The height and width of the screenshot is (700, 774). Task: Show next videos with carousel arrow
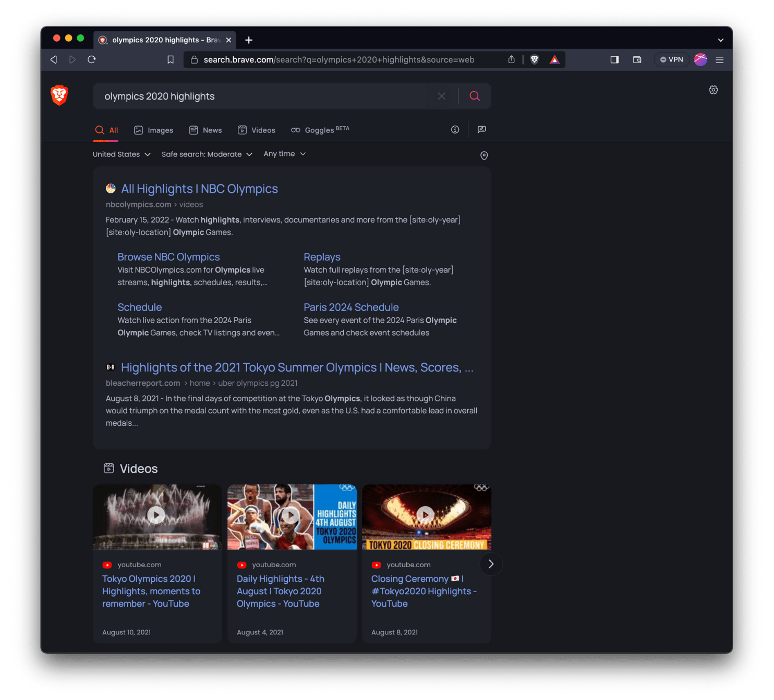(x=491, y=564)
